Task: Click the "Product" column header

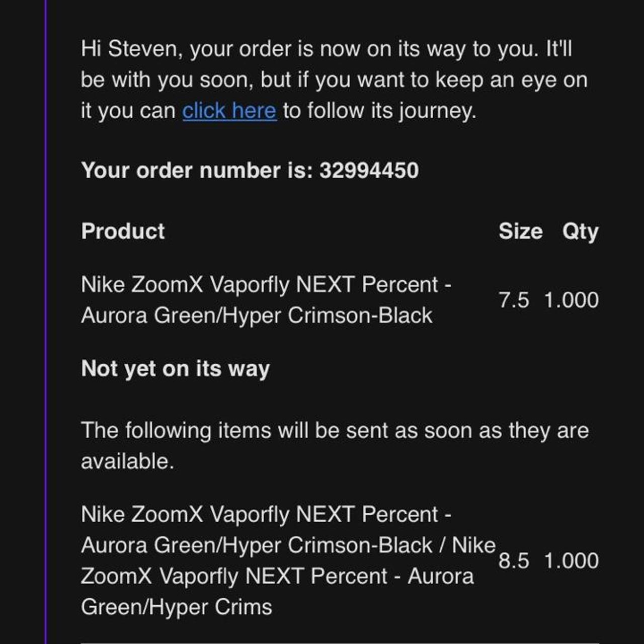Action: (123, 231)
